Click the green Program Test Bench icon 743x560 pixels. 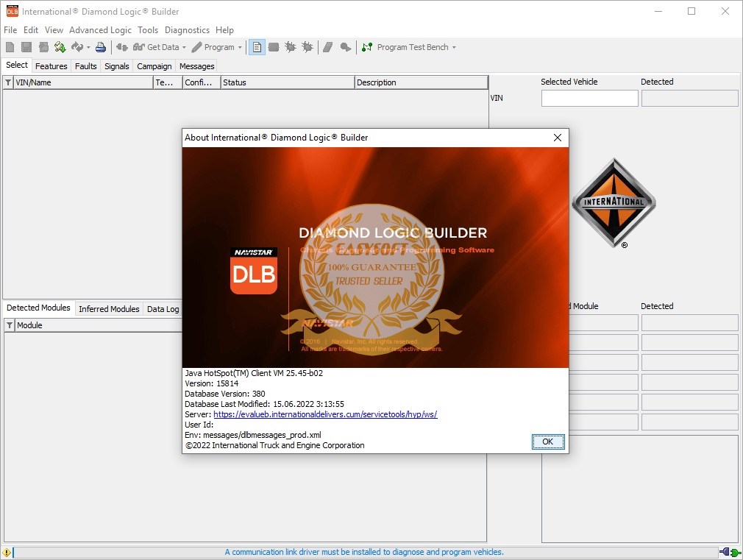[367, 47]
